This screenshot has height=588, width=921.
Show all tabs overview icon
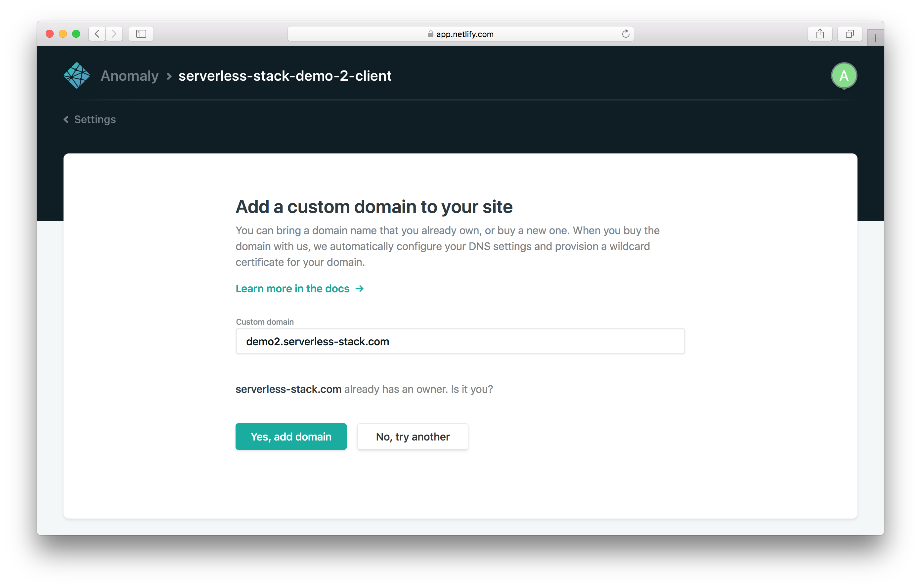coord(850,34)
